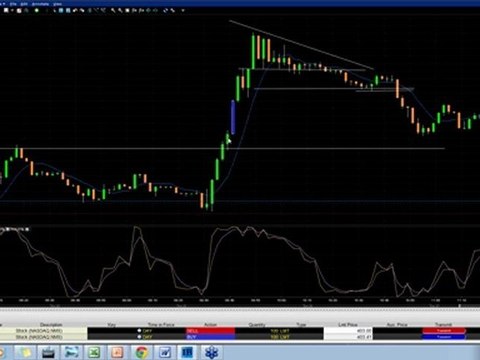Open the Edit menu

(x=24, y=4)
